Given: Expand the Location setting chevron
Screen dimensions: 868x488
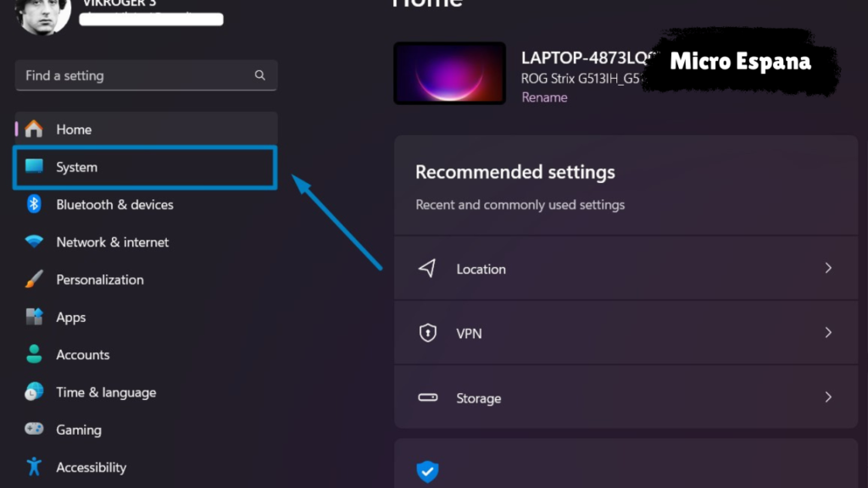Looking at the screenshot, I should [x=828, y=268].
